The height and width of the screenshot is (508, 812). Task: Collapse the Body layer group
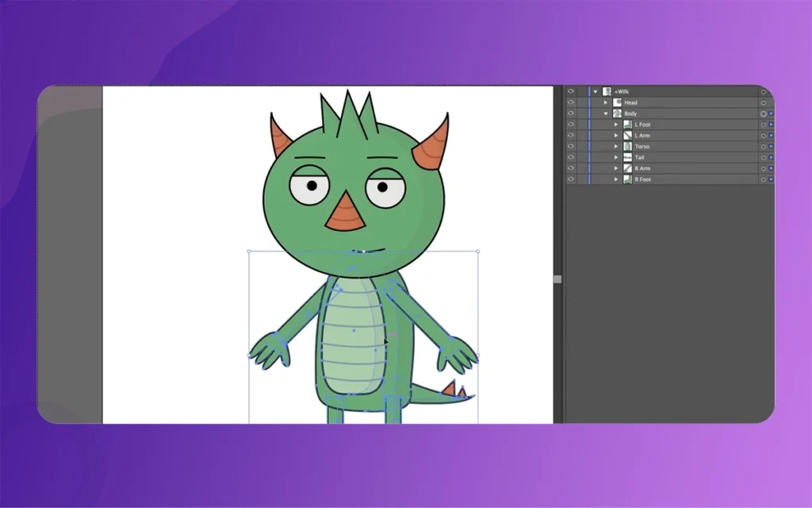[606, 114]
